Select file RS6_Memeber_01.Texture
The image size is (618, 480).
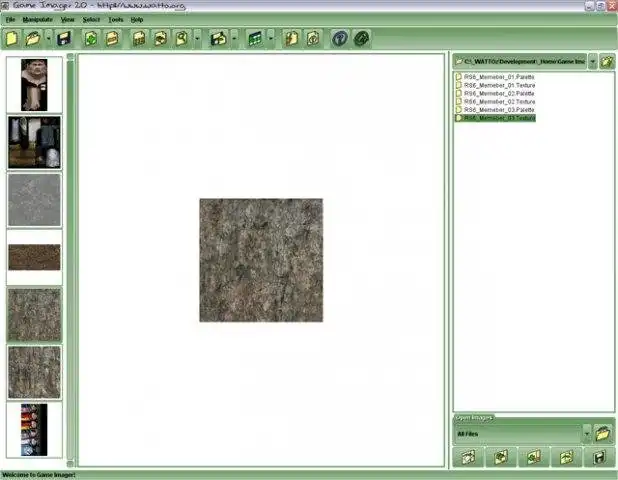(495, 85)
